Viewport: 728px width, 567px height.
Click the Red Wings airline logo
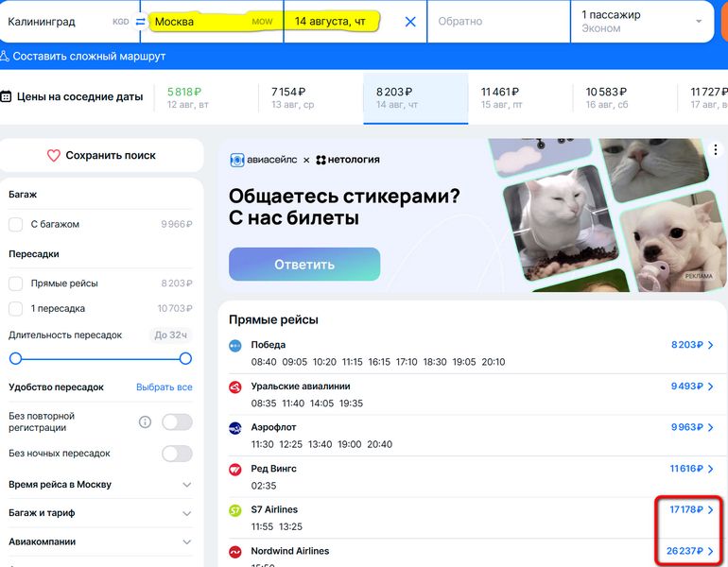coord(235,469)
